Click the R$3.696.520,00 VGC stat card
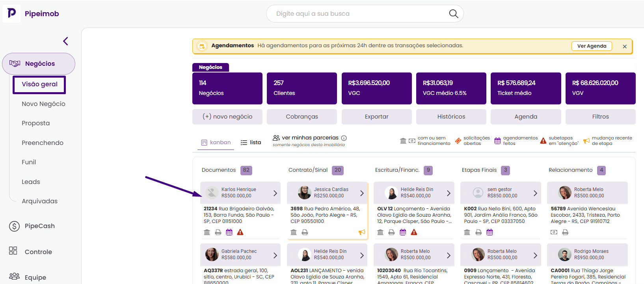 click(376, 88)
